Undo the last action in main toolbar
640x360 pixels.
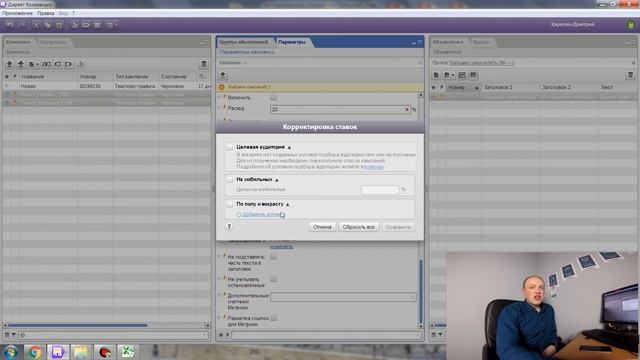(10, 25)
